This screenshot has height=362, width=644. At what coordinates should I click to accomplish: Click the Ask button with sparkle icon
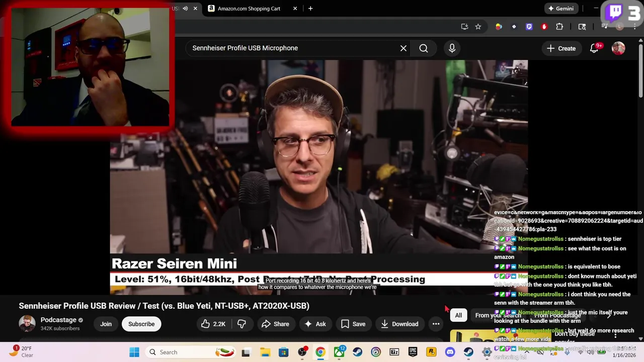315,324
